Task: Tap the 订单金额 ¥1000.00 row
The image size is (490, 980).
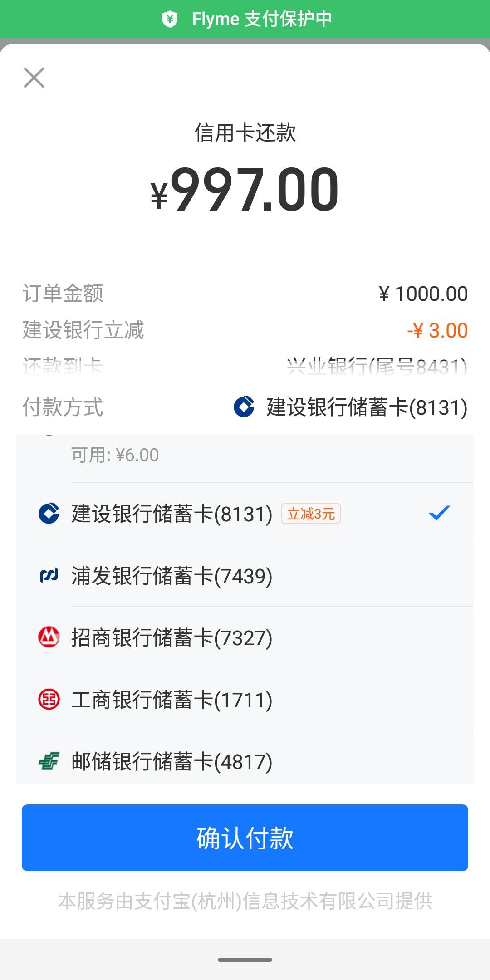Action: (245, 294)
